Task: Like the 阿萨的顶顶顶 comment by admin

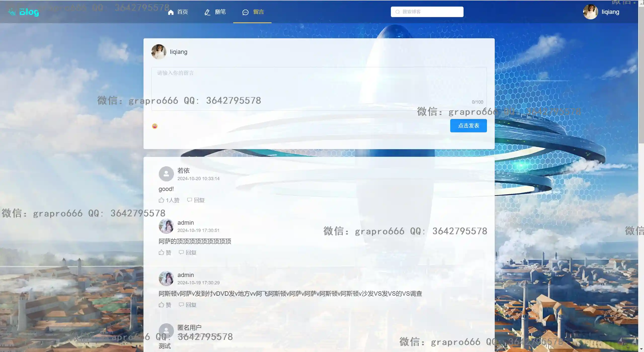Action: click(x=161, y=252)
